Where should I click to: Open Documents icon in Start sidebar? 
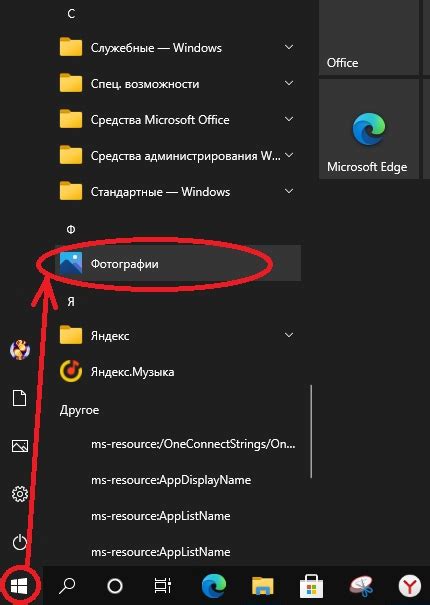pyautogui.click(x=20, y=398)
